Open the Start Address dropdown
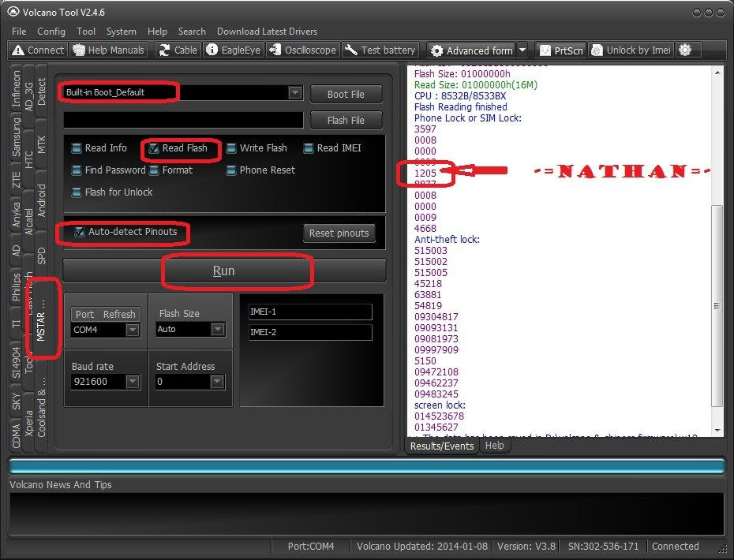 click(217, 382)
